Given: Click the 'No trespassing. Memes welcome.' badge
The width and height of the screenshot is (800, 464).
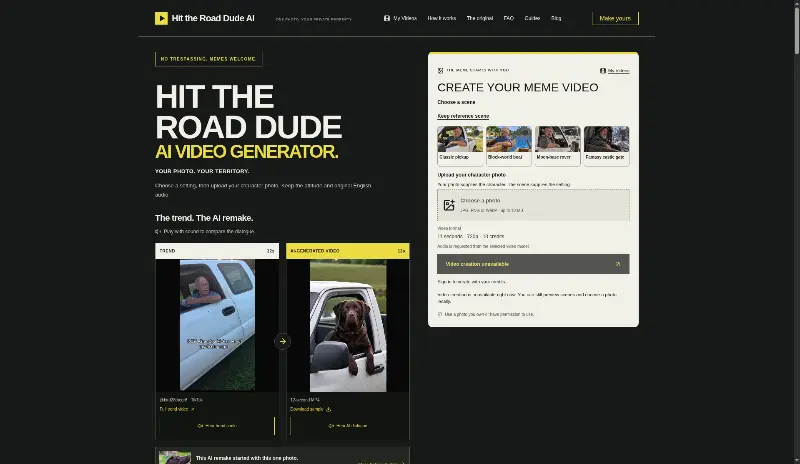Looking at the screenshot, I should (209, 59).
